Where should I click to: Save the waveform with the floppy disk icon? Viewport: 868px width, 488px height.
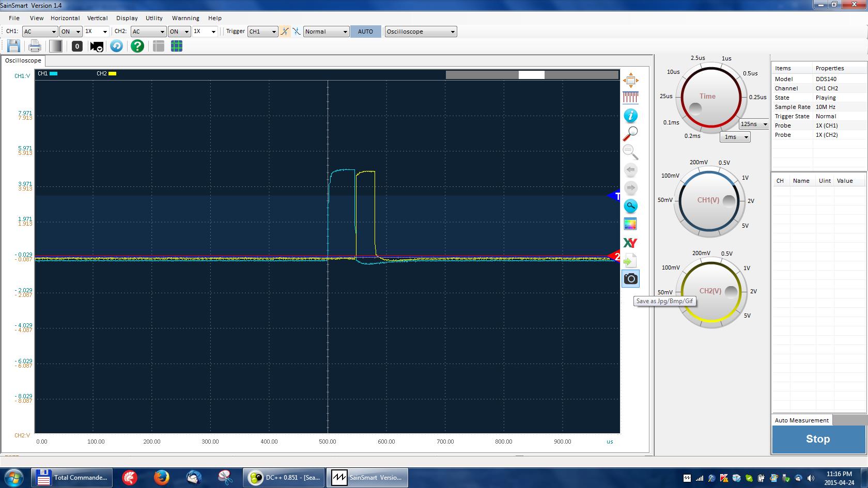pos(13,46)
